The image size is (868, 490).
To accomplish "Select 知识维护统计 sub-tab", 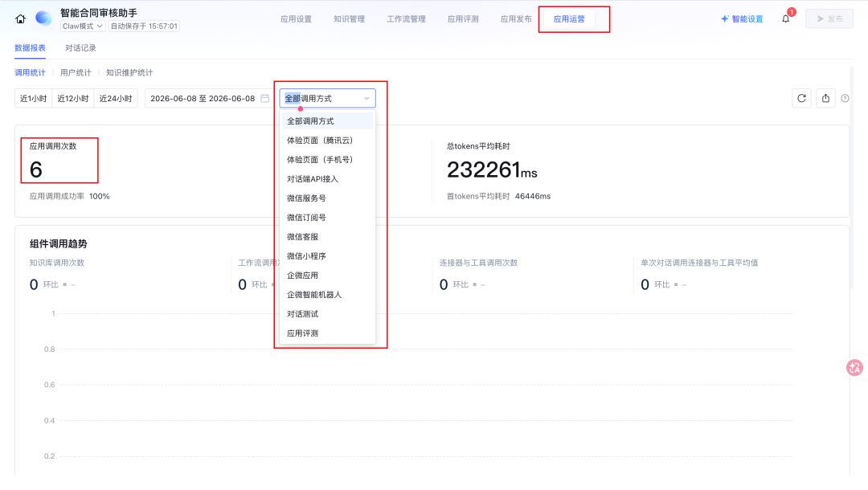I will pyautogui.click(x=129, y=72).
